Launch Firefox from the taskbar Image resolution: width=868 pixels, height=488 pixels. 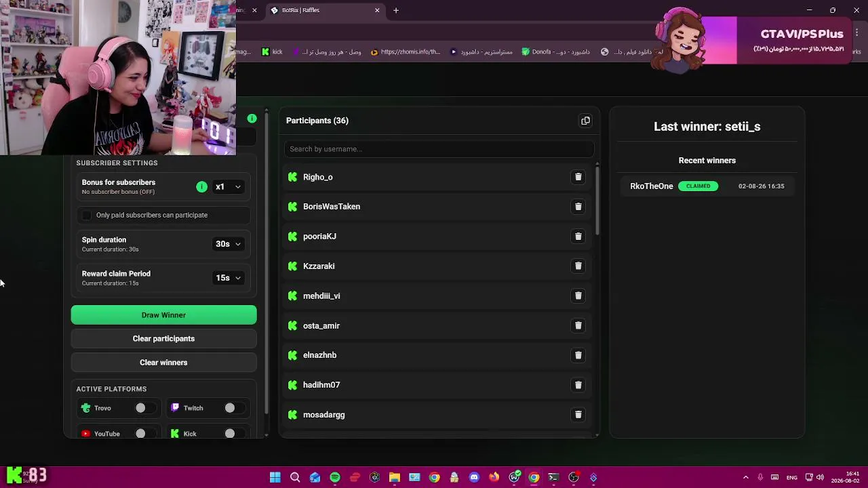pyautogui.click(x=494, y=477)
